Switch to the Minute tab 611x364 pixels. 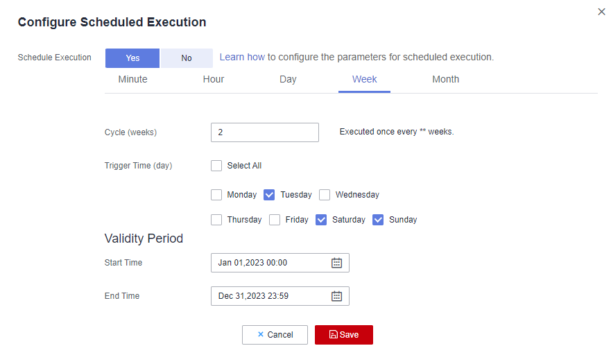point(132,79)
